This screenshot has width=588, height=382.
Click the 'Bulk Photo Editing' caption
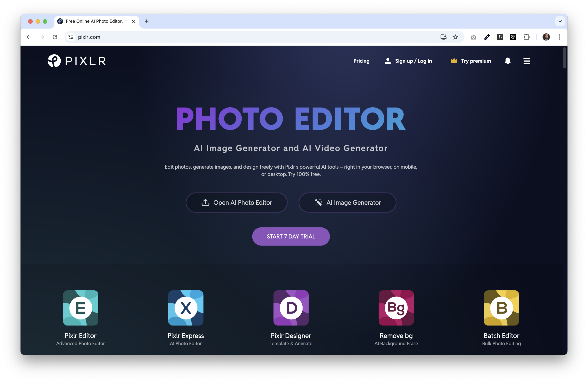pos(502,343)
